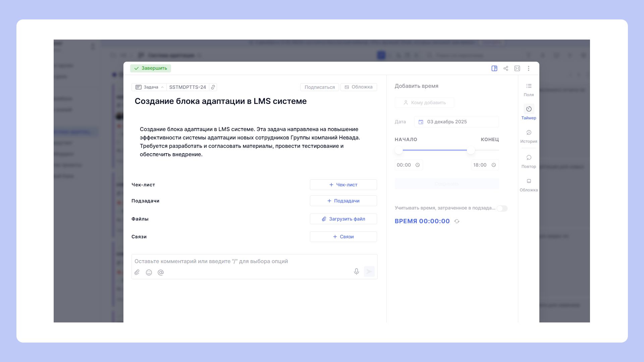644x362 pixels.
Task: Open the Поля tab in sidebar
Action: pyautogui.click(x=529, y=89)
